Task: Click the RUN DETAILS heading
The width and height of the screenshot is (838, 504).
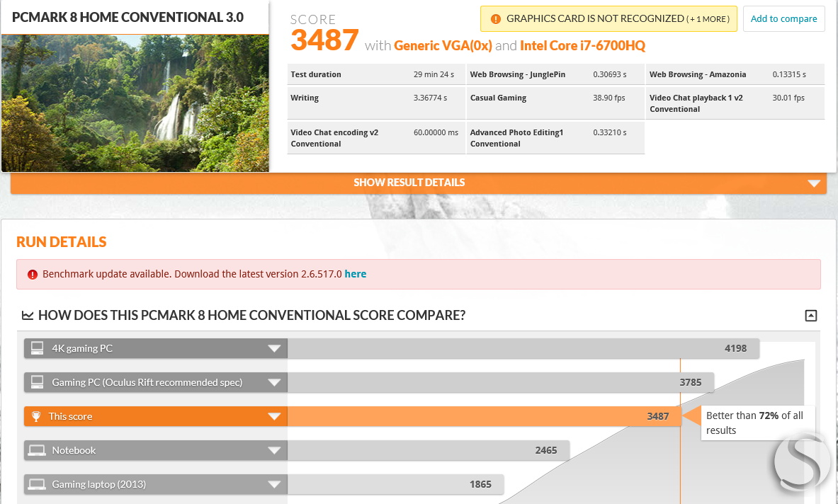Action: 62,242
